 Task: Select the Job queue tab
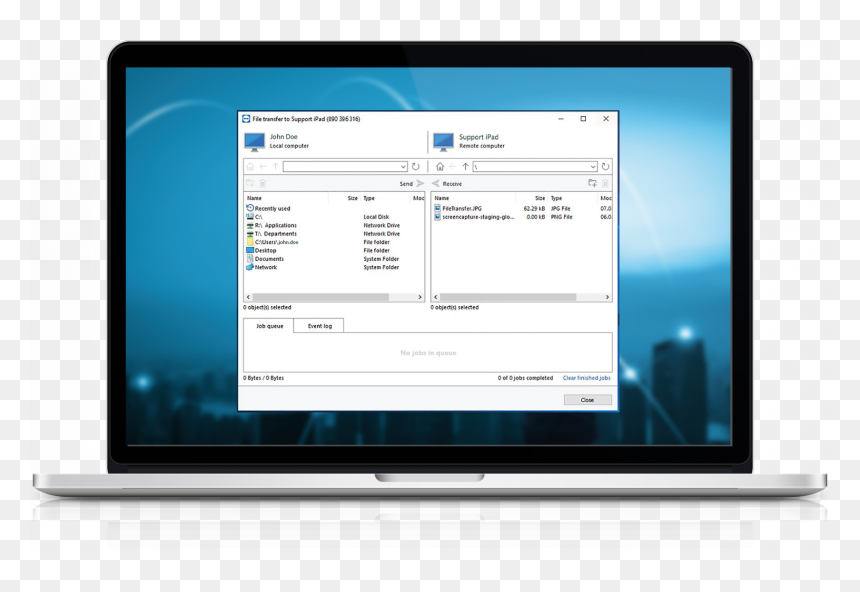pos(269,326)
